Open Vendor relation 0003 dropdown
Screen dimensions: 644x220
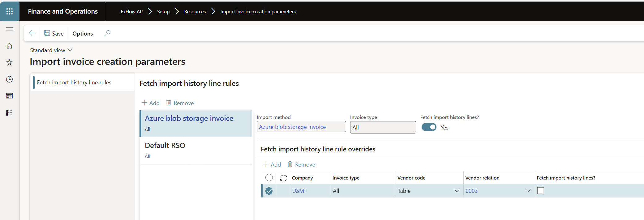click(528, 191)
